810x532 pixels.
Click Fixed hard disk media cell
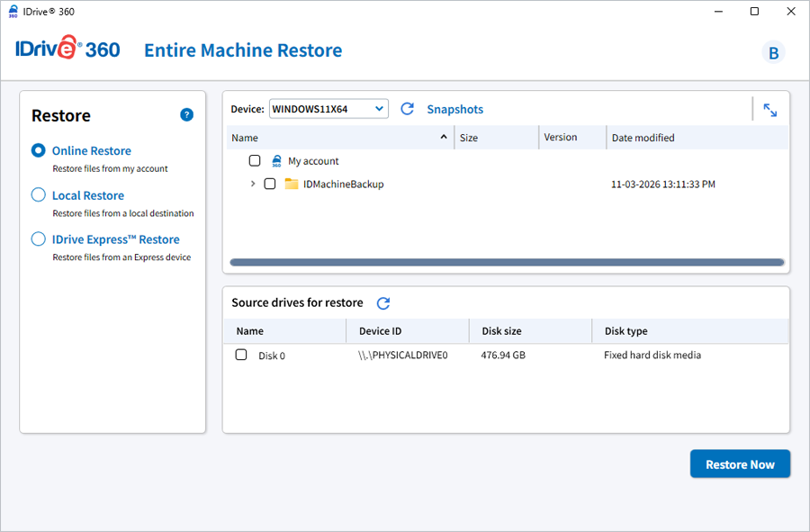(x=652, y=356)
